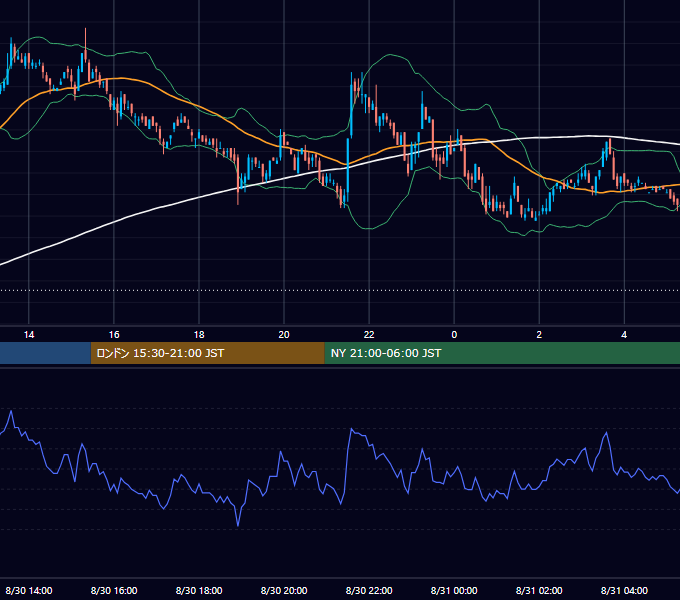Click the 2 hour label on upper axis
680x600 pixels.
point(539,335)
